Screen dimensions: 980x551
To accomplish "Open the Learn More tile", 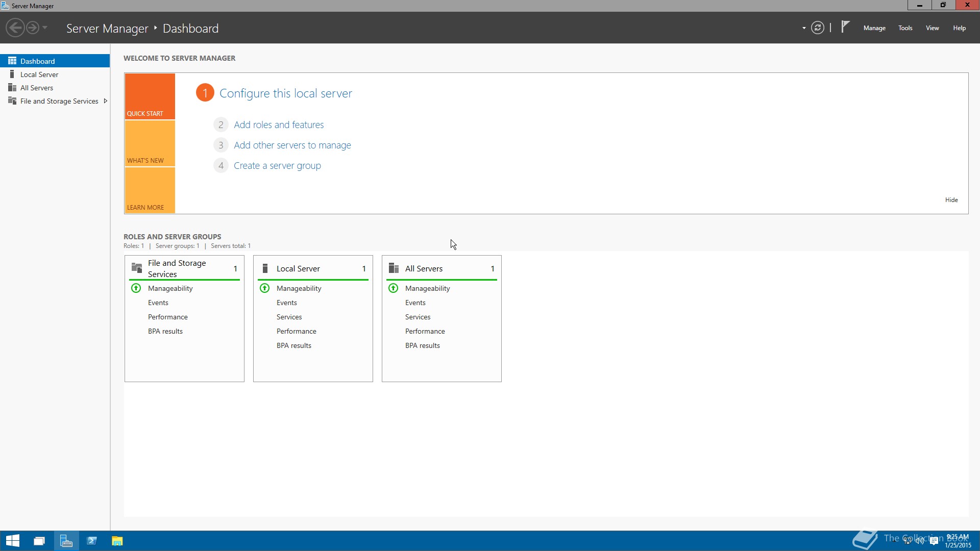I will pos(150,190).
